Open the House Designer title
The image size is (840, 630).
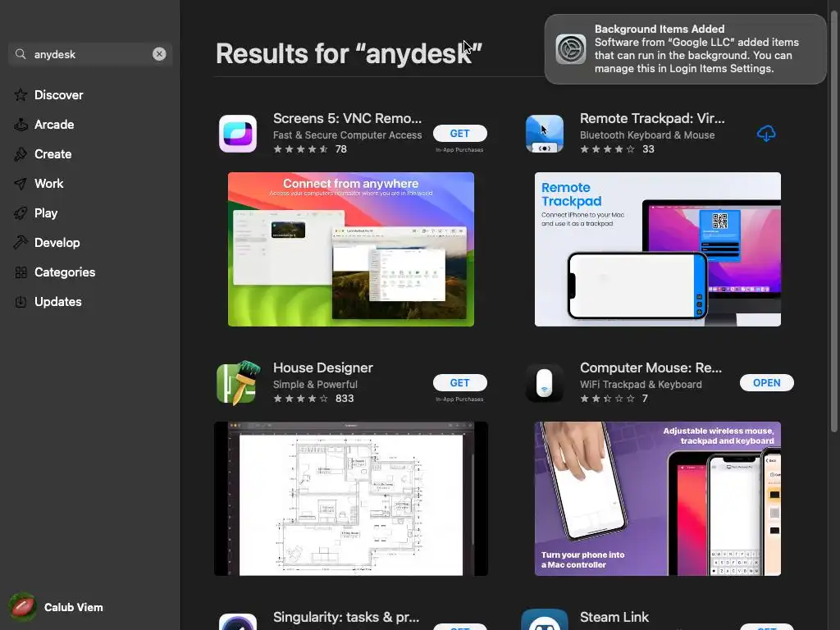(x=323, y=368)
